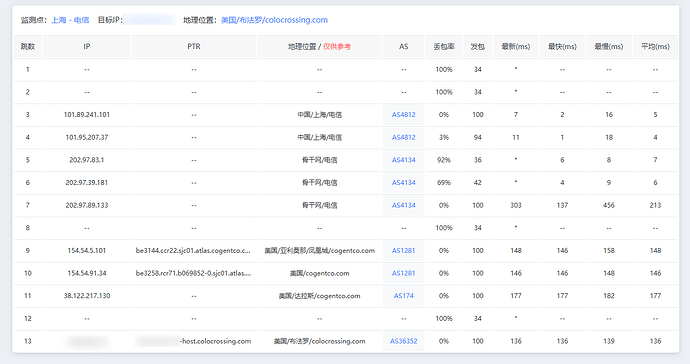Viewport: 690px width, 364px height.
Task: Click the AS4812 link in hop 3
Action: point(404,114)
